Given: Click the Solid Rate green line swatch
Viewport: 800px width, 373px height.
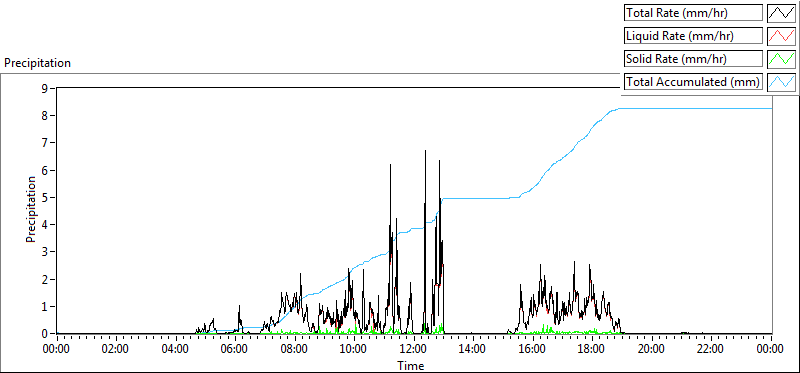Looking at the screenshot, I should [x=782, y=59].
